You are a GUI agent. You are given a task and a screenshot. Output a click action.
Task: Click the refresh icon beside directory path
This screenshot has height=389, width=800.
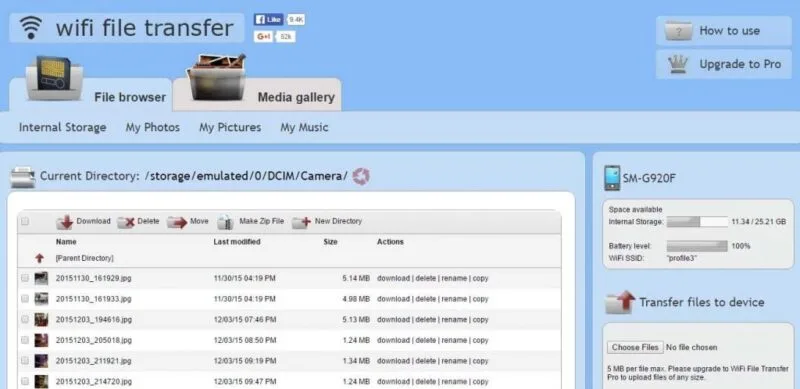click(x=361, y=177)
